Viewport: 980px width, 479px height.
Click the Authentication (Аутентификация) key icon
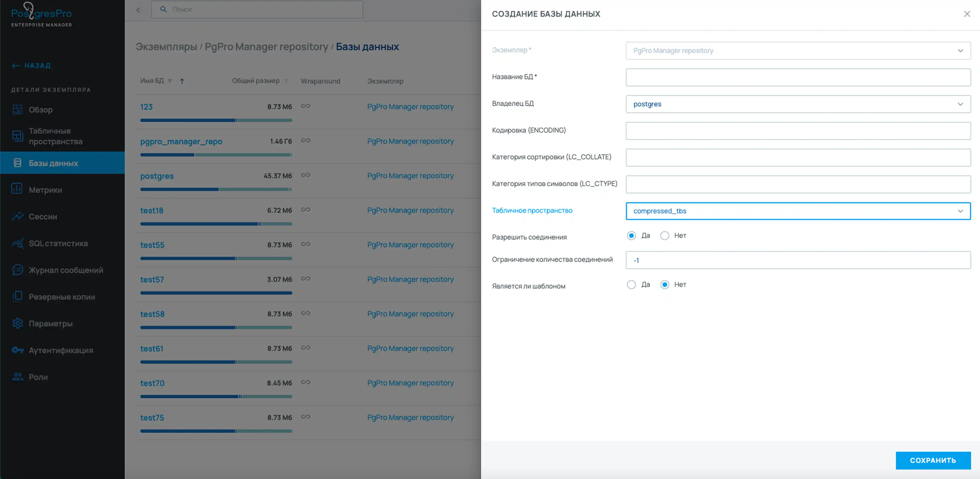pos(17,350)
